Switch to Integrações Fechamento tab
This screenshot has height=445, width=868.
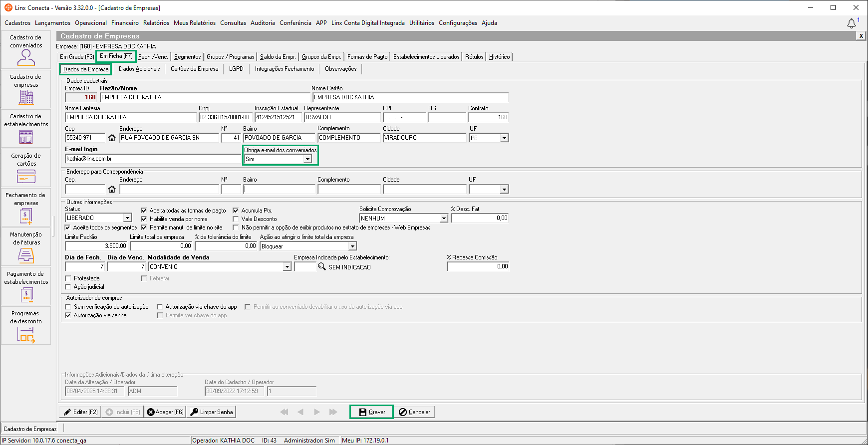pos(285,69)
